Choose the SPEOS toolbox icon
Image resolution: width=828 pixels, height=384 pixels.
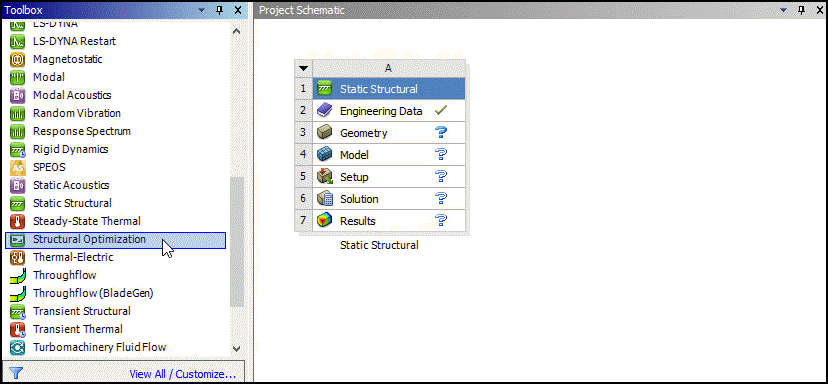(17, 167)
